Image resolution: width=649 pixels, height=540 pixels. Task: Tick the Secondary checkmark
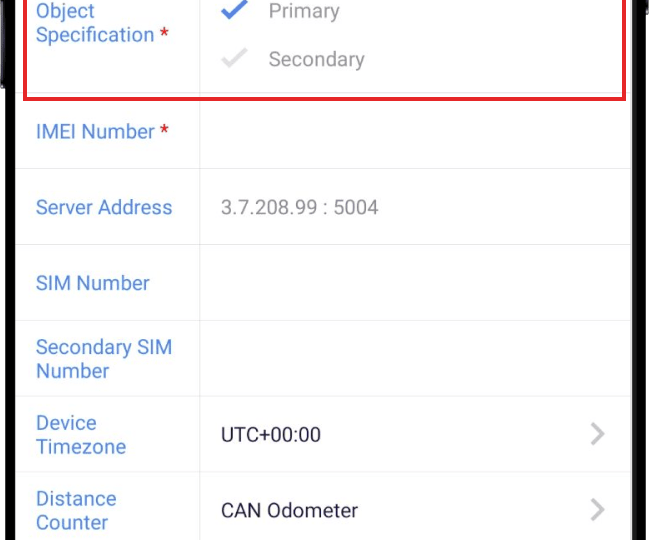tap(234, 59)
